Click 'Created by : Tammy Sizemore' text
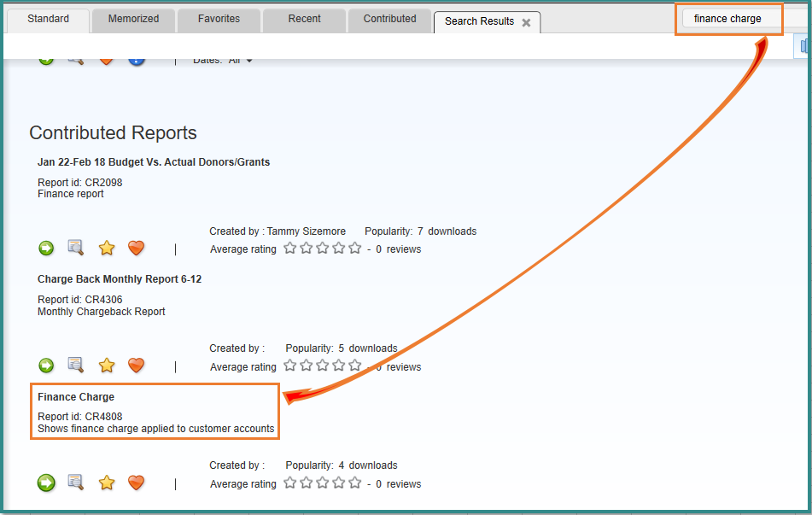Viewport: 812px width, 515px height. [277, 231]
